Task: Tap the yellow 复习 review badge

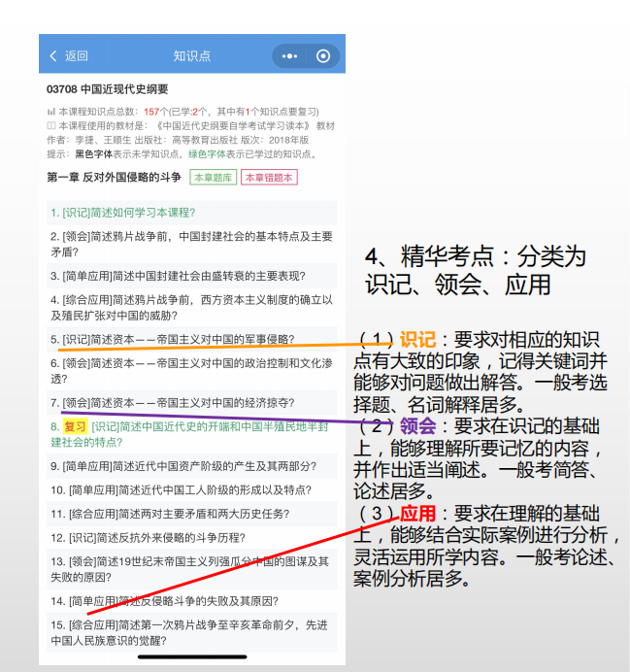Action: click(75, 426)
